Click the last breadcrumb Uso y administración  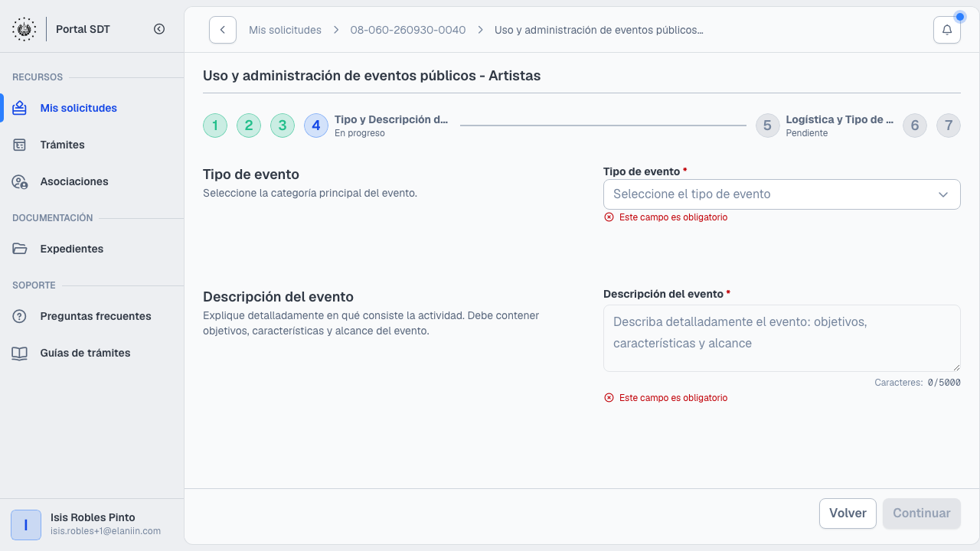pos(599,30)
